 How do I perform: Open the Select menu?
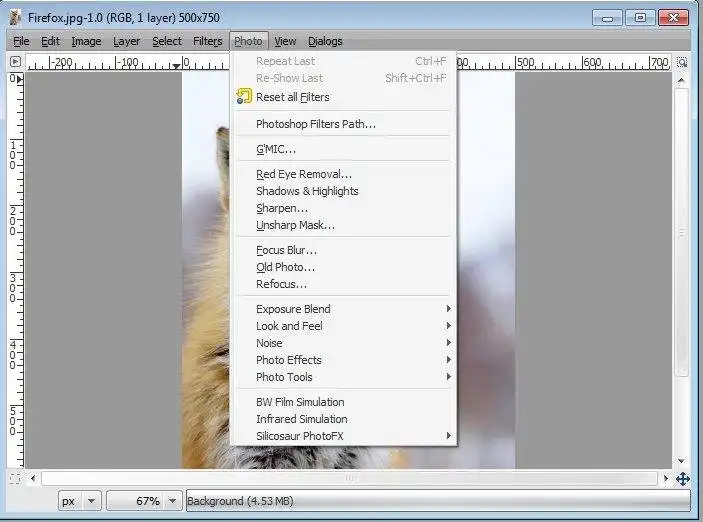pos(167,41)
